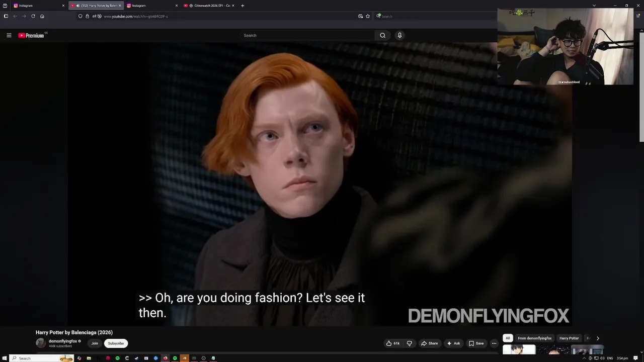Image resolution: width=644 pixels, height=362 pixels.
Task: Open the first related video thumbnail
Action: pos(519,349)
